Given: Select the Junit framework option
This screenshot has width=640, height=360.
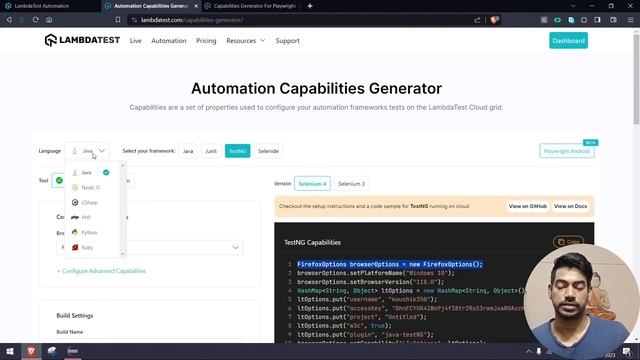Looking at the screenshot, I should (211, 151).
